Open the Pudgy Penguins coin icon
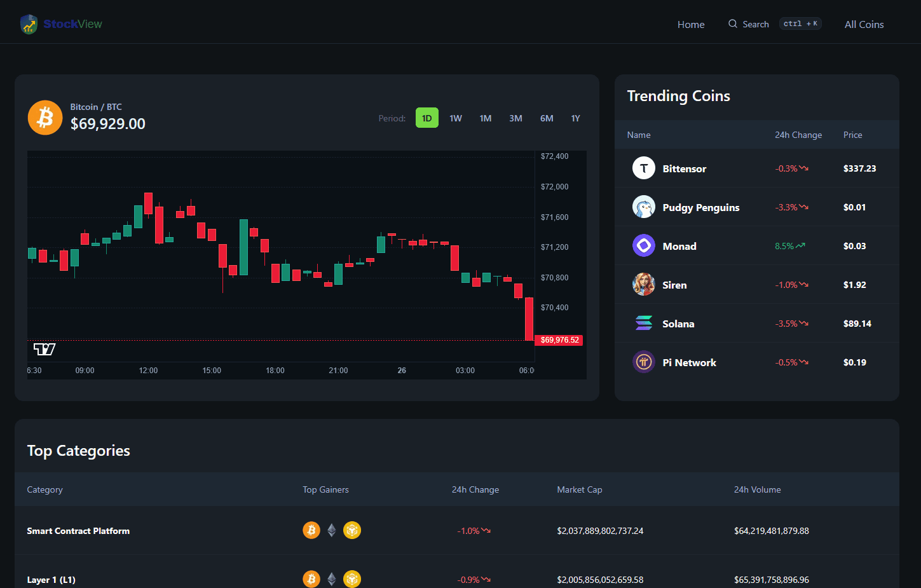 [643, 207]
